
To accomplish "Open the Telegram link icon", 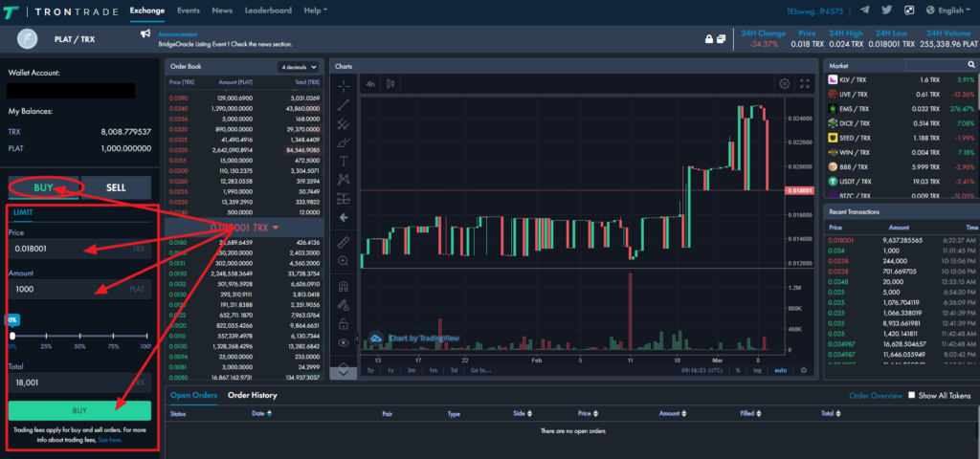I will [865, 10].
